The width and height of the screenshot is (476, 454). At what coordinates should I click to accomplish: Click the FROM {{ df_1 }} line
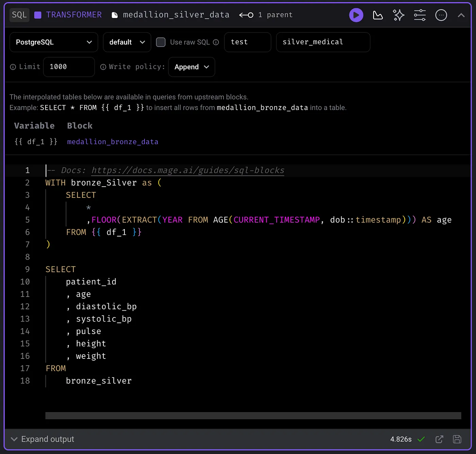(x=104, y=232)
